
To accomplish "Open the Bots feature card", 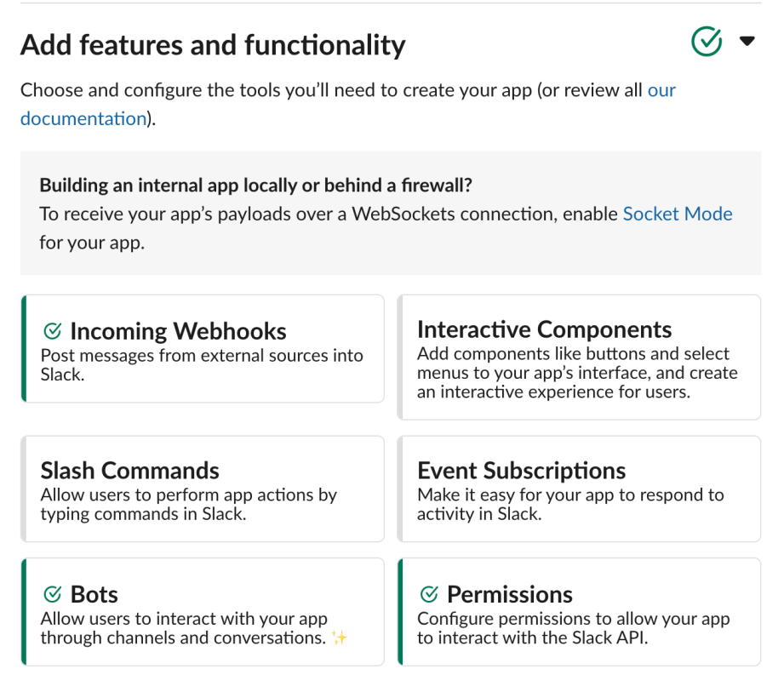I will tap(203, 612).
